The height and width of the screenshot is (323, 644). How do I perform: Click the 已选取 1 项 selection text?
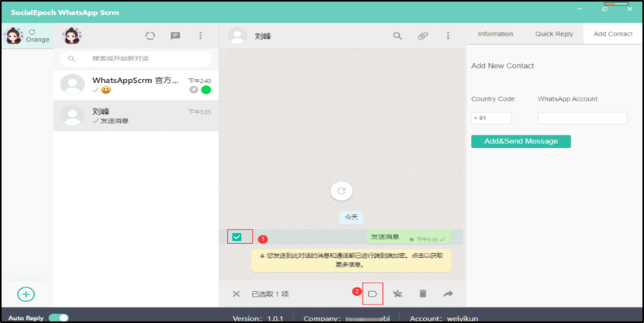[270, 294]
